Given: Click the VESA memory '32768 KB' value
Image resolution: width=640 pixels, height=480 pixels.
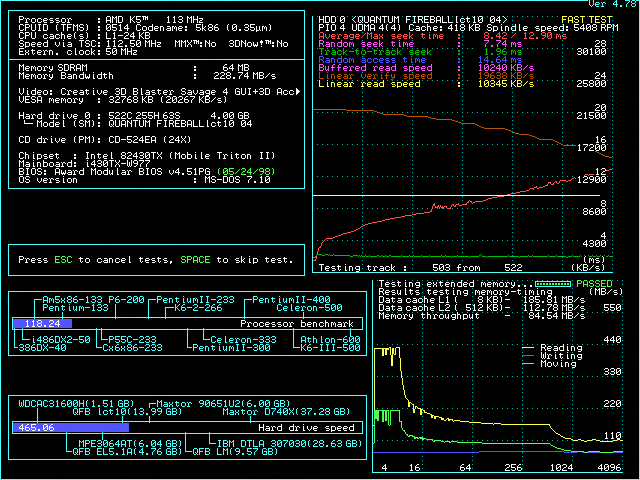Looking at the screenshot, I should (x=133, y=100).
